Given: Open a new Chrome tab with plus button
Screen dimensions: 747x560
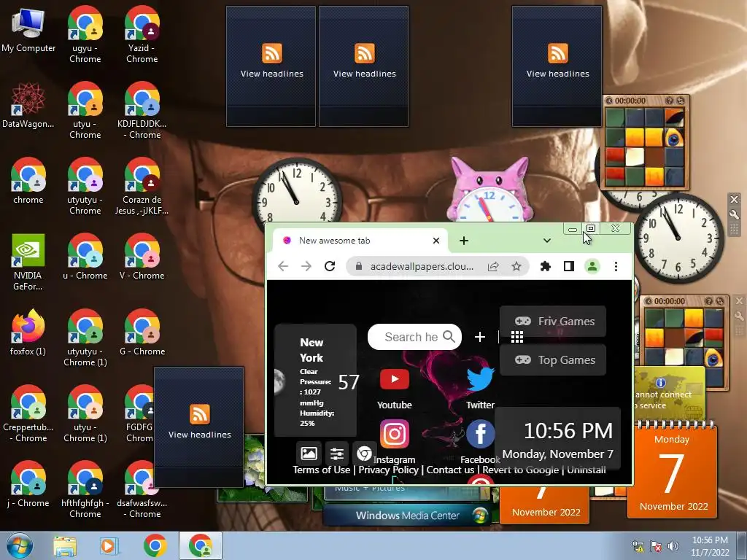Looking at the screenshot, I should tap(463, 241).
